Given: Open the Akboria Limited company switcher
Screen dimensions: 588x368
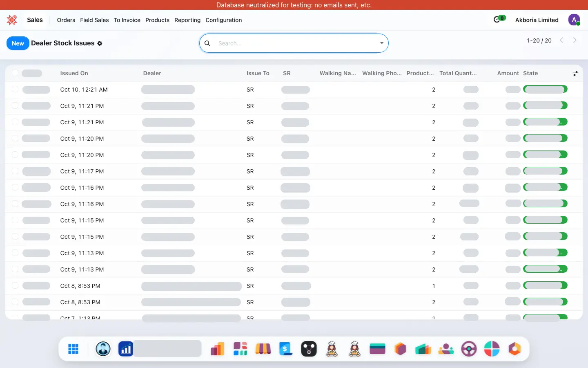Looking at the screenshot, I should click(x=537, y=20).
